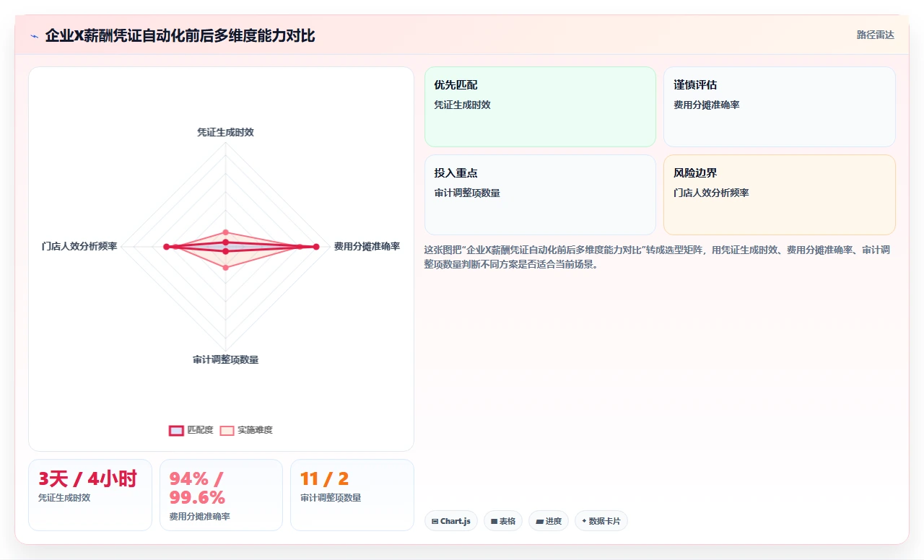The image size is (924, 560).
Task: Open the 谨慎评估 card
Action: 780,107
